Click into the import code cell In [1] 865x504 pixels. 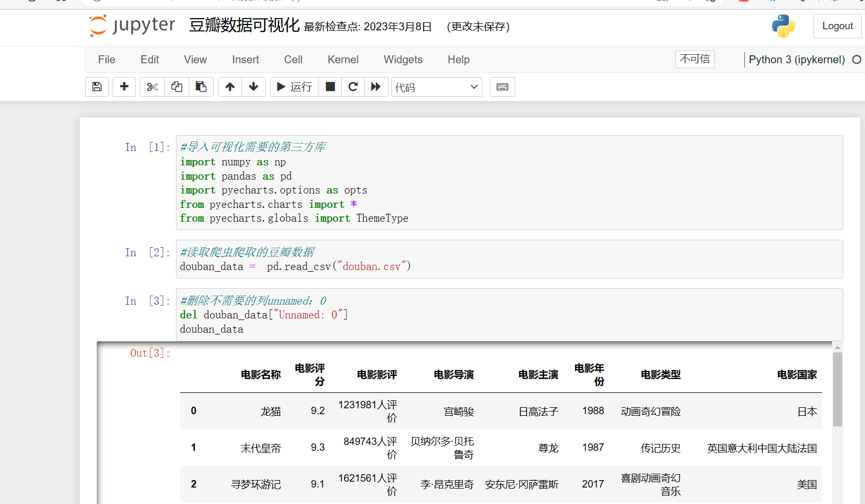tap(509, 182)
